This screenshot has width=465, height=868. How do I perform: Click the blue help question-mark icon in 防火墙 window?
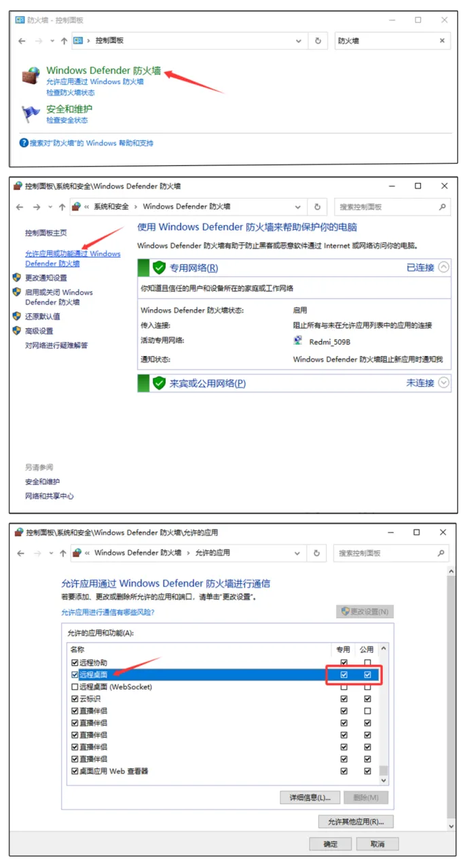tap(24, 143)
